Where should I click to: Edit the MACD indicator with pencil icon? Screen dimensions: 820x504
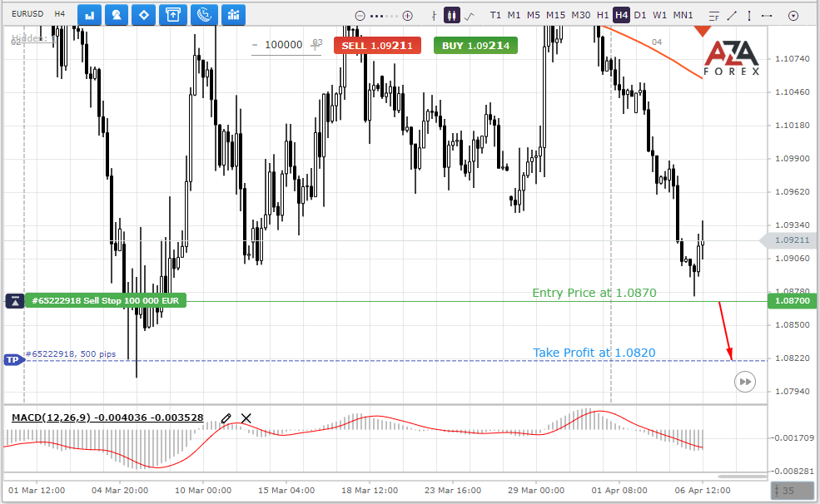(x=226, y=418)
